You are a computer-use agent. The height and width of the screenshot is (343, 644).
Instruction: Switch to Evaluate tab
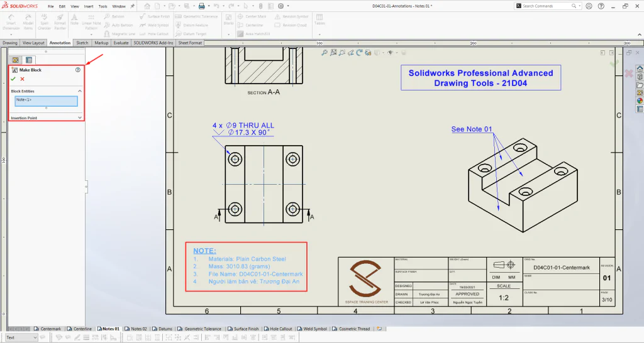(x=121, y=43)
